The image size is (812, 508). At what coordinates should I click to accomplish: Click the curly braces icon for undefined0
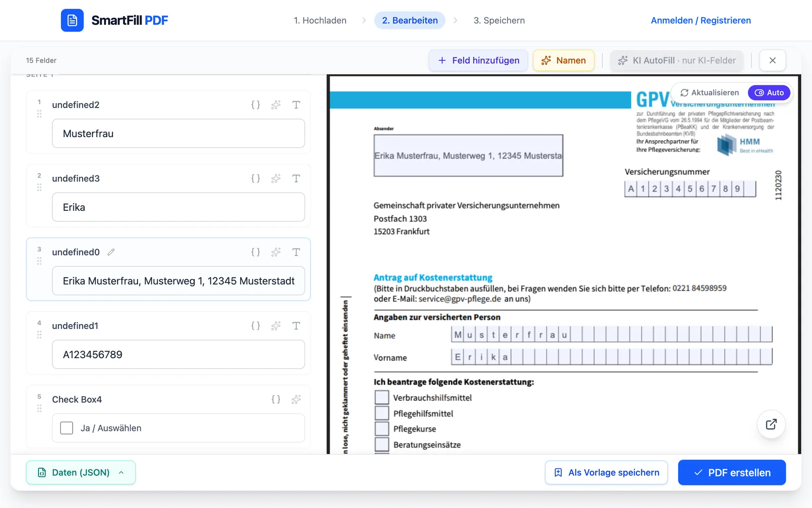tap(256, 252)
